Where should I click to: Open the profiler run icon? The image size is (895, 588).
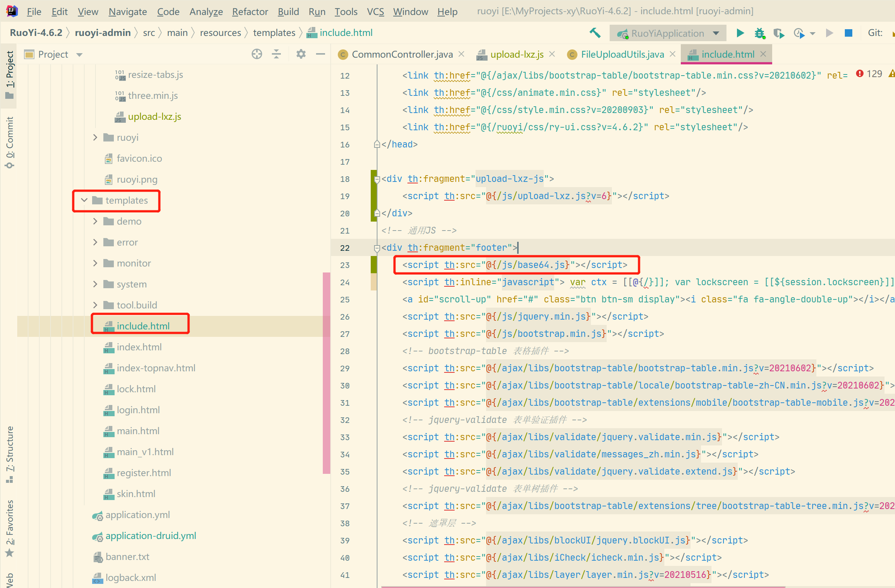coord(799,33)
